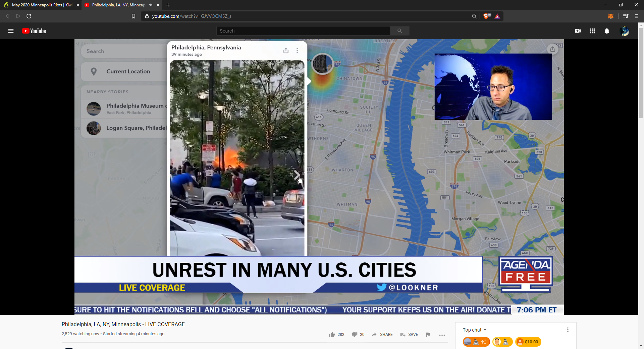The height and width of the screenshot is (349, 644).
Task: Click the SAVE button
Action: [x=409, y=335]
